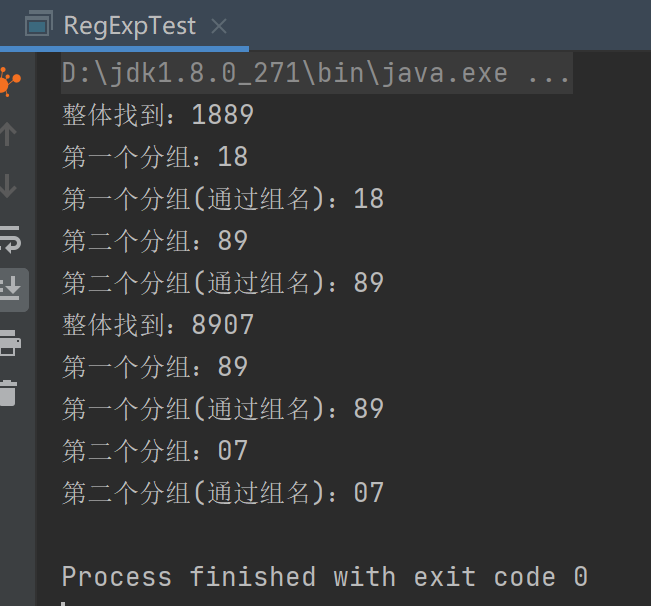The image size is (651, 606).
Task: Click the output line 整体找到：1889
Action: coord(158,115)
